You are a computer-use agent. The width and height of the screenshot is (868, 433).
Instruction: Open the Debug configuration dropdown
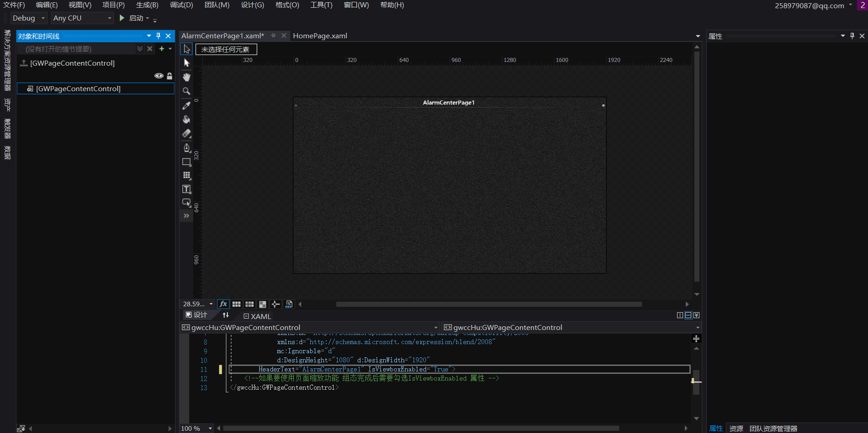[29, 18]
